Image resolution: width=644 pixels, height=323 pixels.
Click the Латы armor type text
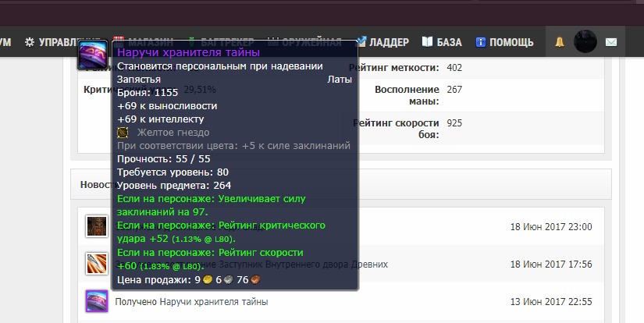point(340,80)
